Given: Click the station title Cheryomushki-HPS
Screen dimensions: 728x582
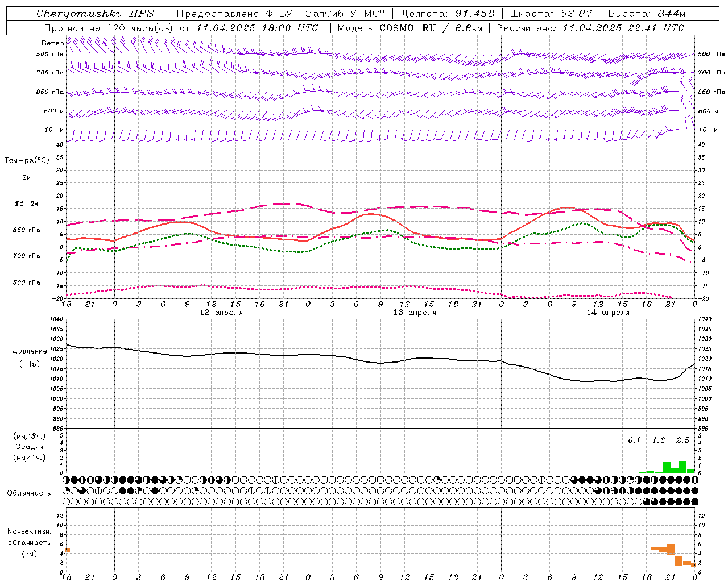Looking at the screenshot, I should click(96, 14).
